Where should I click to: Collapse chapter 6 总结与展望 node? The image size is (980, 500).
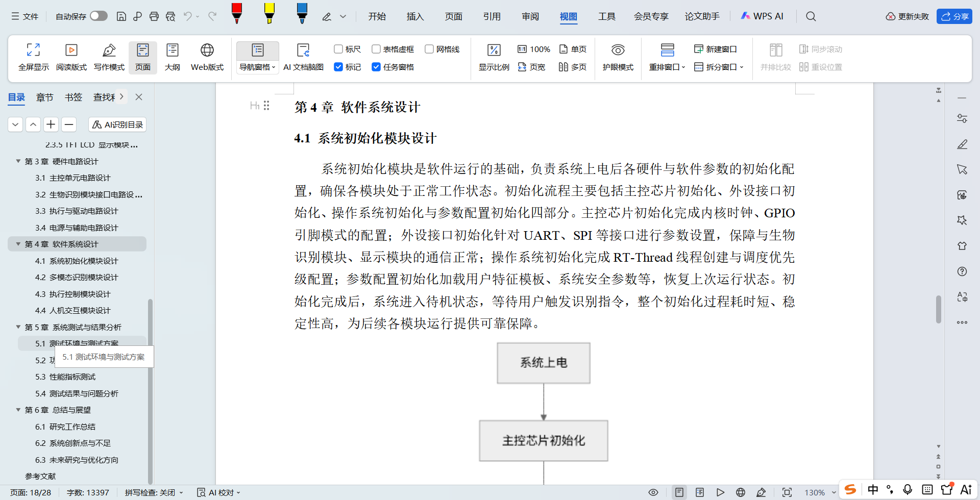(x=18, y=410)
